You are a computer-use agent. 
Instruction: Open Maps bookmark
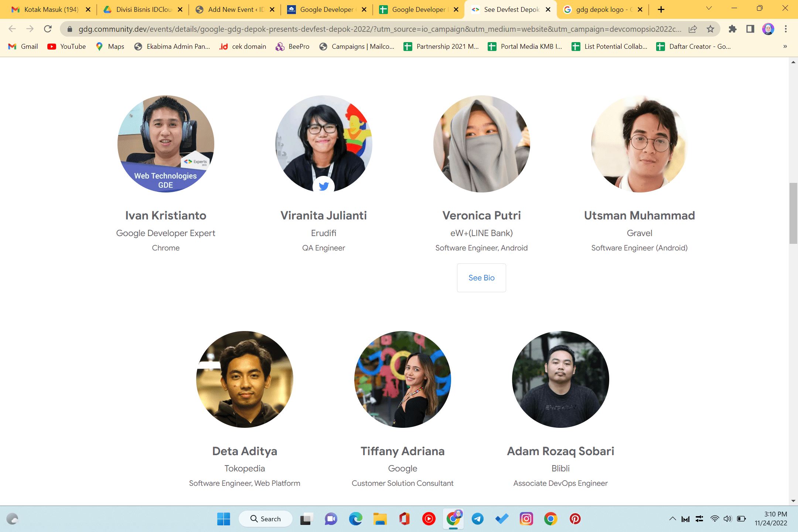pyautogui.click(x=110, y=46)
